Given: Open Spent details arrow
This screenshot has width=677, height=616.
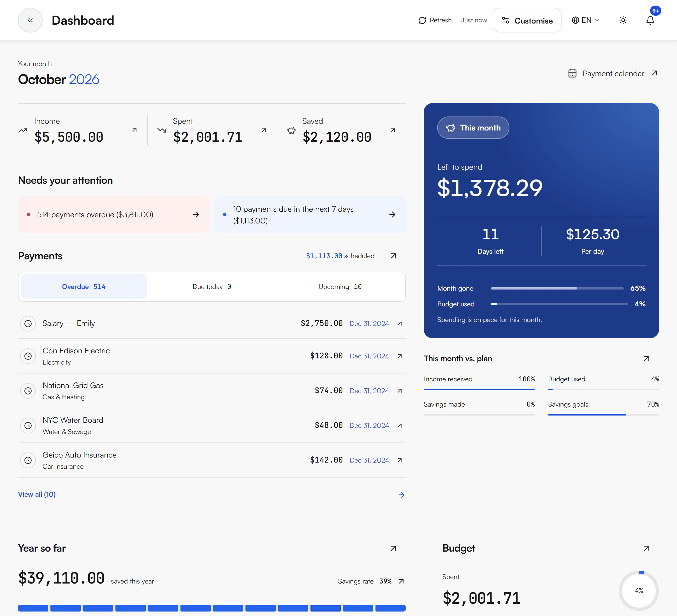Looking at the screenshot, I should click(x=264, y=130).
